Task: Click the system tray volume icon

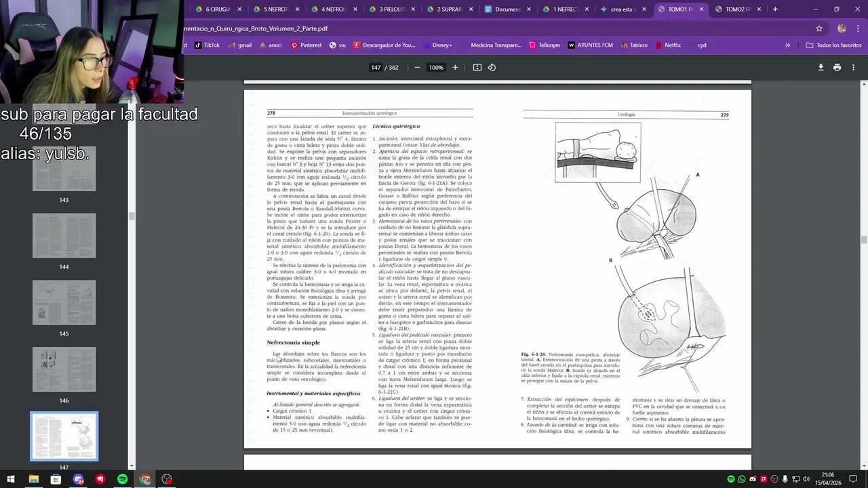Action: click(807, 479)
